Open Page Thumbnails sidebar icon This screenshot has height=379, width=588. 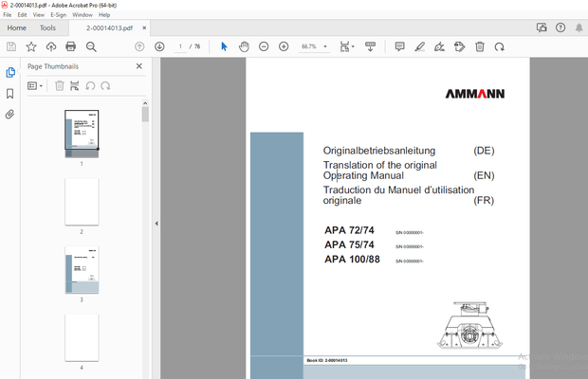pyautogui.click(x=10, y=72)
